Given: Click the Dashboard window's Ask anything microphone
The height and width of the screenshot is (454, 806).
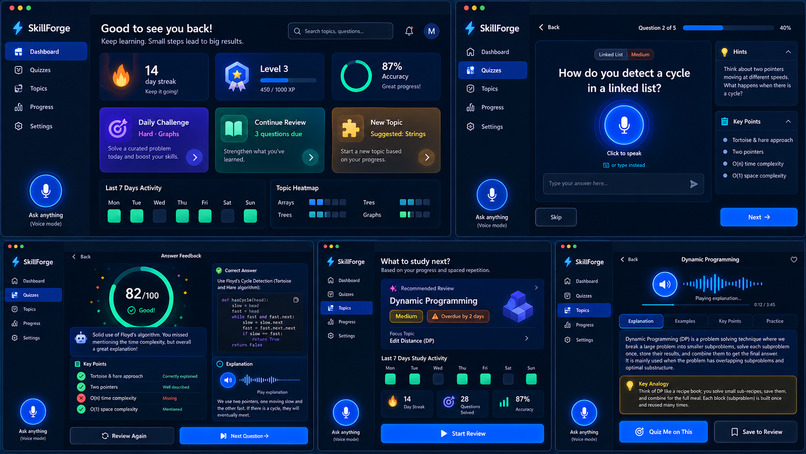Looking at the screenshot, I should pos(46,191).
